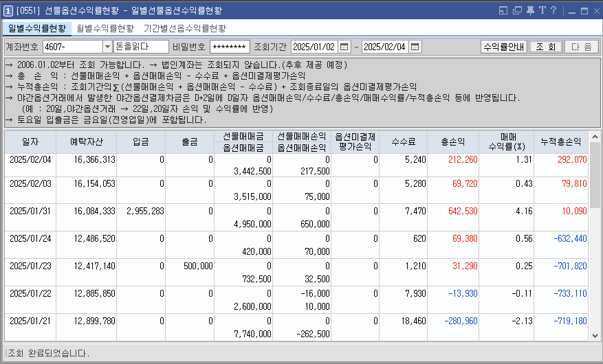The width and height of the screenshot is (603, 364).
Task: Click cumulative profit value 292,070
Action: click(x=572, y=159)
